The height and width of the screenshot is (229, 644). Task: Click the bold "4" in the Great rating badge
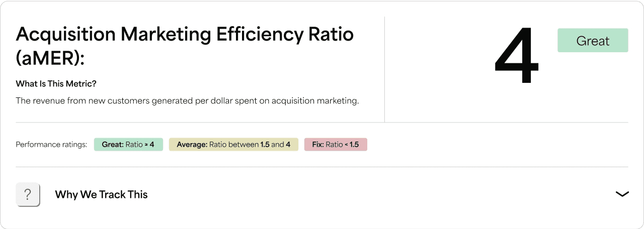152,145
